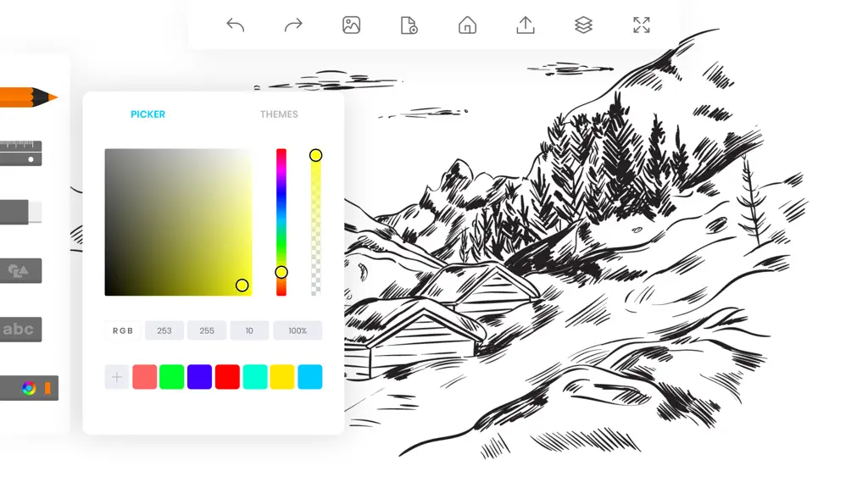This screenshot has width=868, height=488.
Task: Click the upload export icon
Action: pos(526,25)
